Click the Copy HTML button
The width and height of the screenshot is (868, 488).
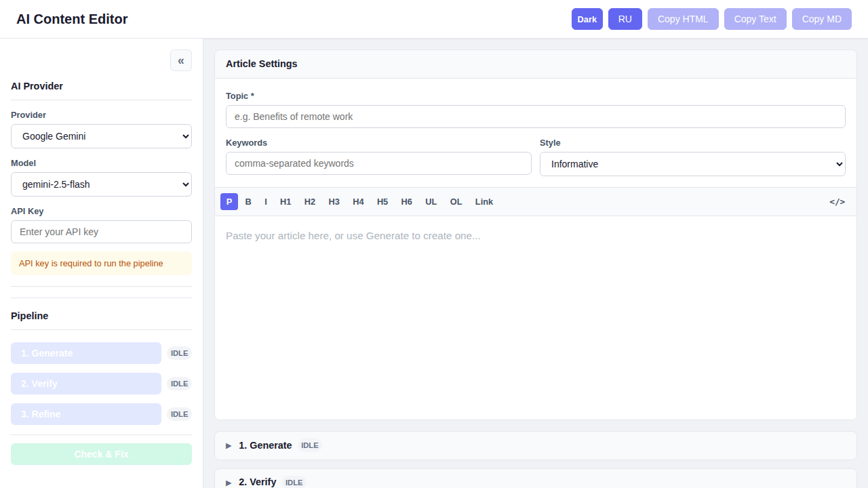[683, 19]
